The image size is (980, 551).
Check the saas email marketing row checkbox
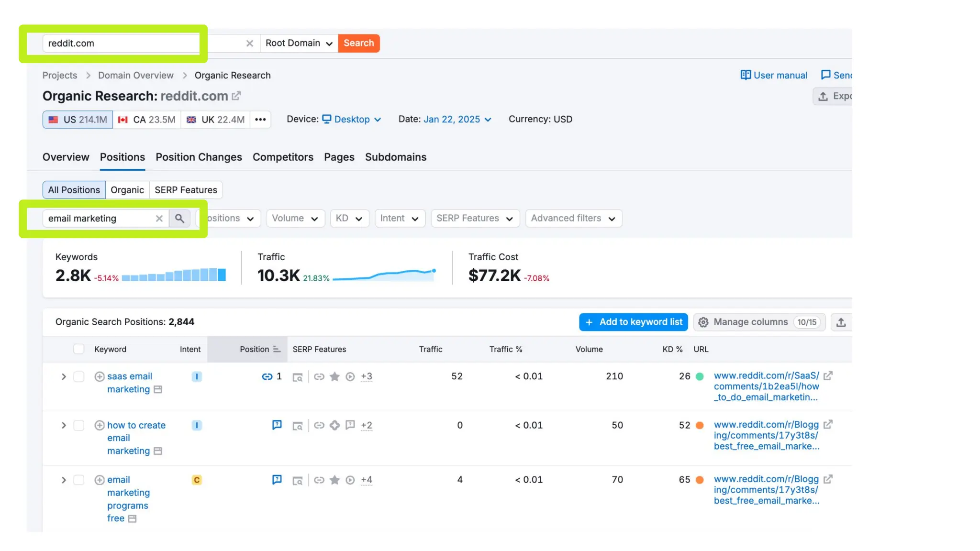coord(79,377)
